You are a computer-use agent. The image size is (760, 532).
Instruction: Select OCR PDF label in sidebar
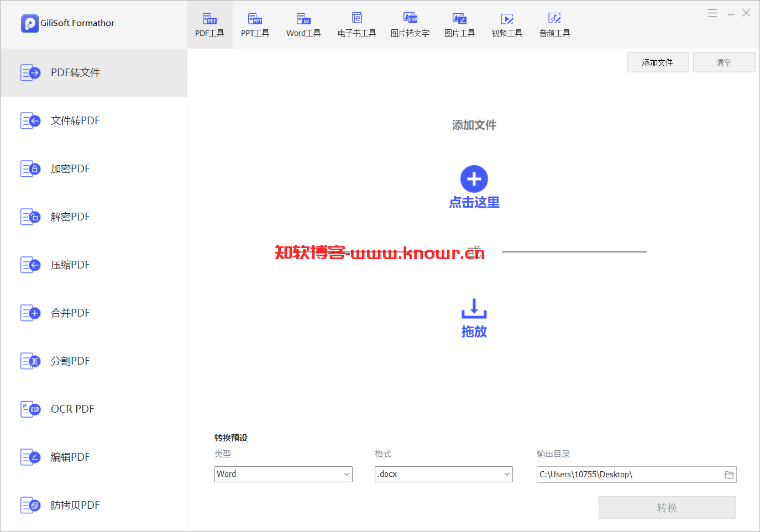(x=72, y=409)
